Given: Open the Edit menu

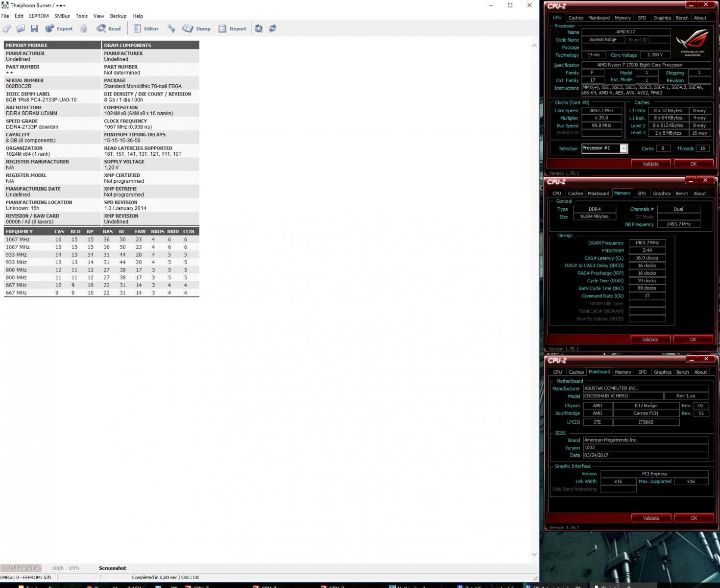Looking at the screenshot, I should [19, 16].
